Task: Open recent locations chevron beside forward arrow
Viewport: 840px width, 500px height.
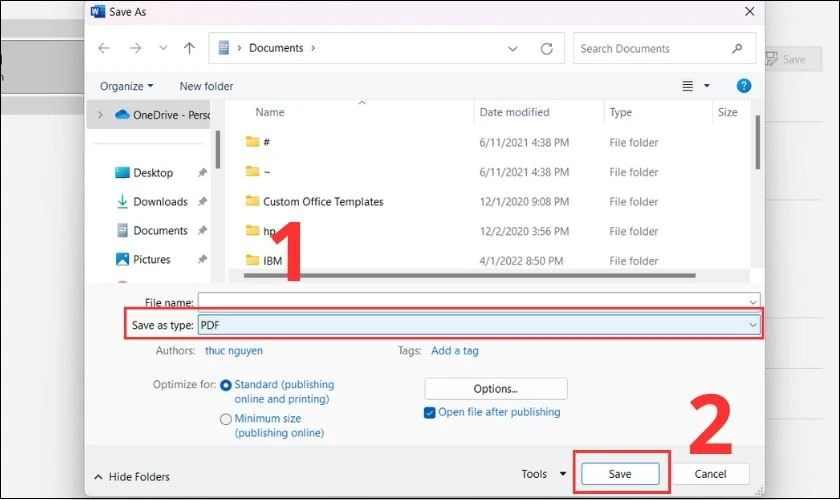Action: tap(163, 48)
